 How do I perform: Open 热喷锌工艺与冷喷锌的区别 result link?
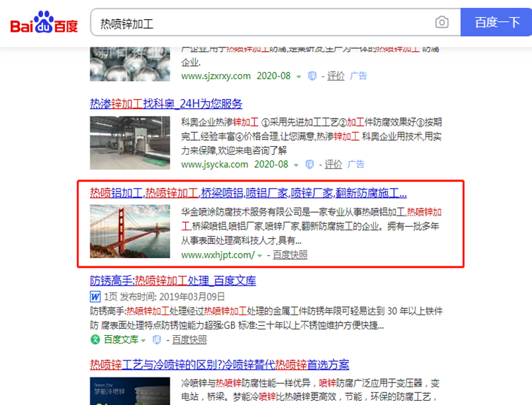(220, 365)
